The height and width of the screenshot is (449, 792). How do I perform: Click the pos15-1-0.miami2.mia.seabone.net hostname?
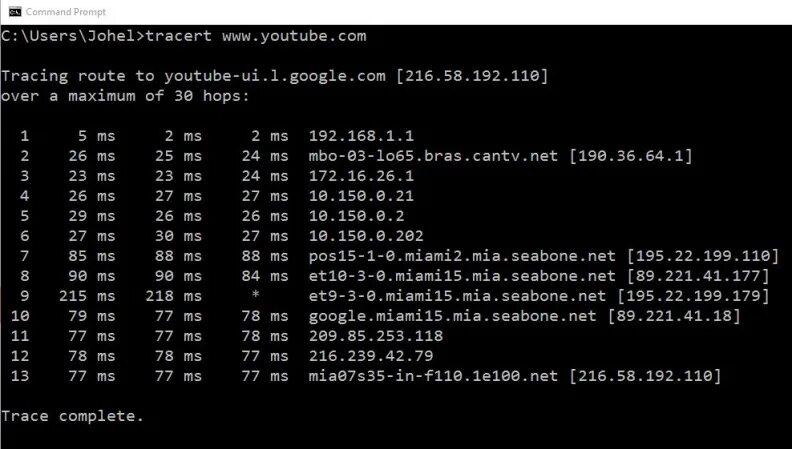[x=462, y=256]
